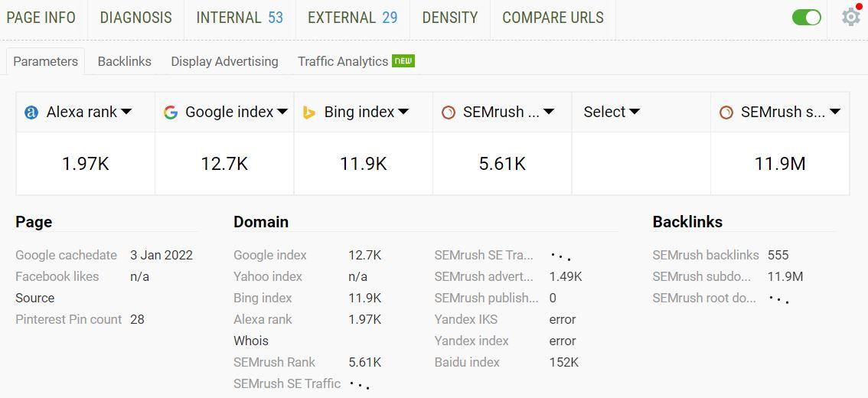The height and width of the screenshot is (398, 868).
Task: Click the Google logo icon
Action: pos(171,113)
